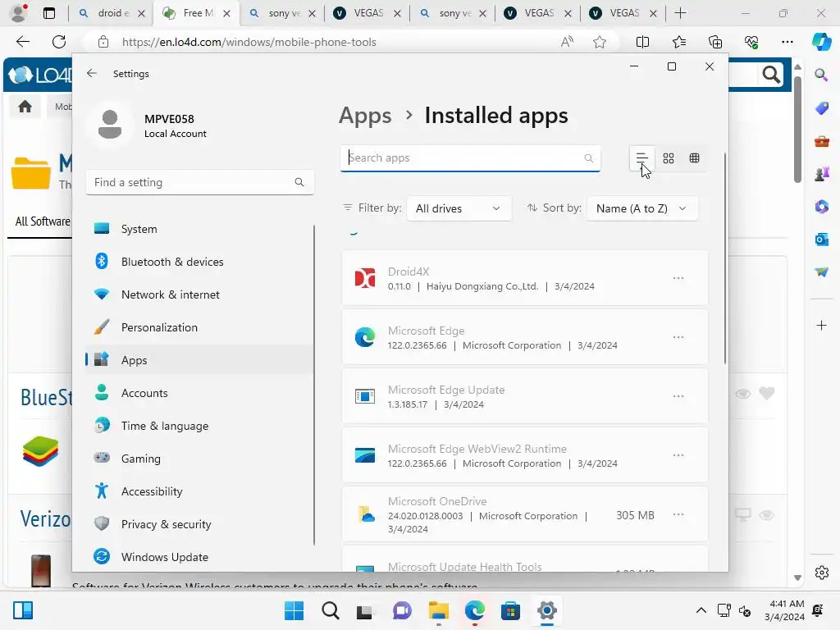Click LO4D site search magnifier

coord(771,75)
